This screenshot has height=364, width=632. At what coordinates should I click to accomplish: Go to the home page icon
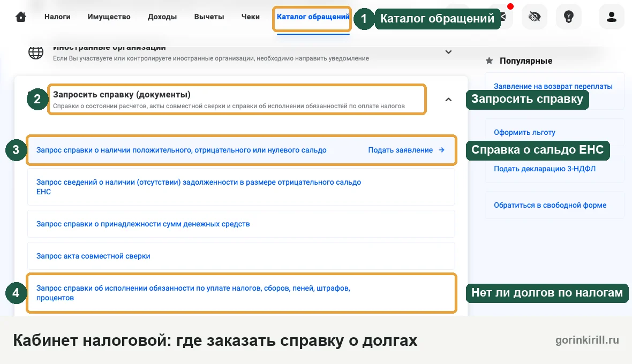point(21,17)
